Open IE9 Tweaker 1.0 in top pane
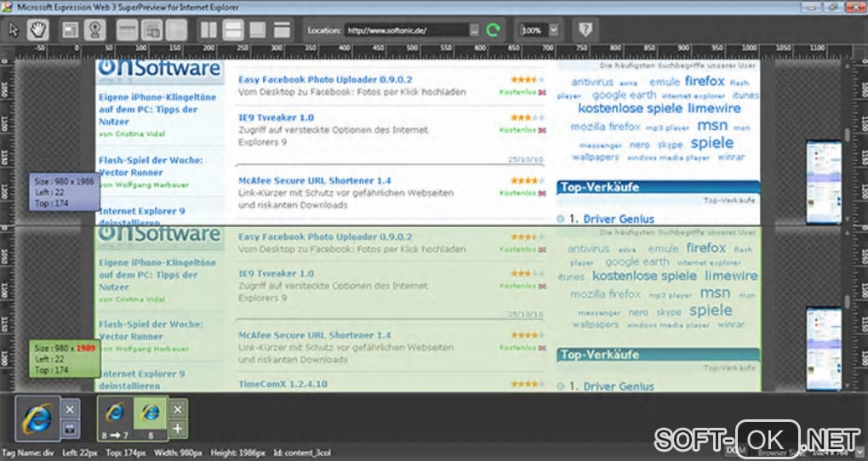Image resolution: width=868 pixels, height=461 pixels. 276,117
